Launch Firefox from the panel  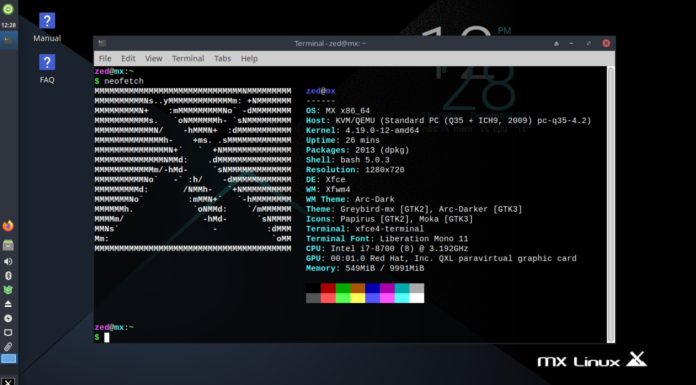(8, 226)
